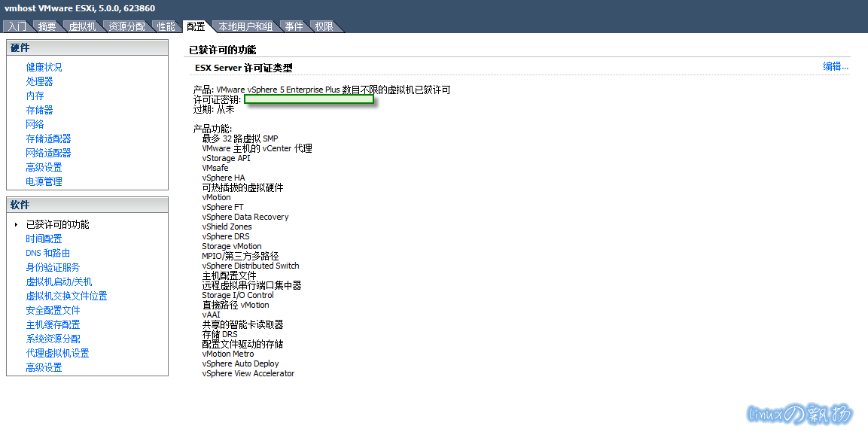This screenshot has height=441, width=868.
Task: Open the 虚拟机 tab
Action: point(82,26)
